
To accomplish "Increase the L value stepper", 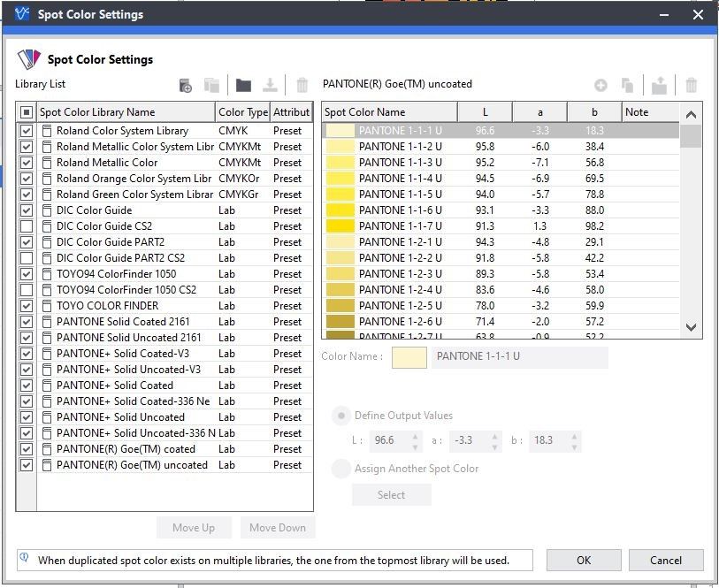I will click(x=415, y=436).
